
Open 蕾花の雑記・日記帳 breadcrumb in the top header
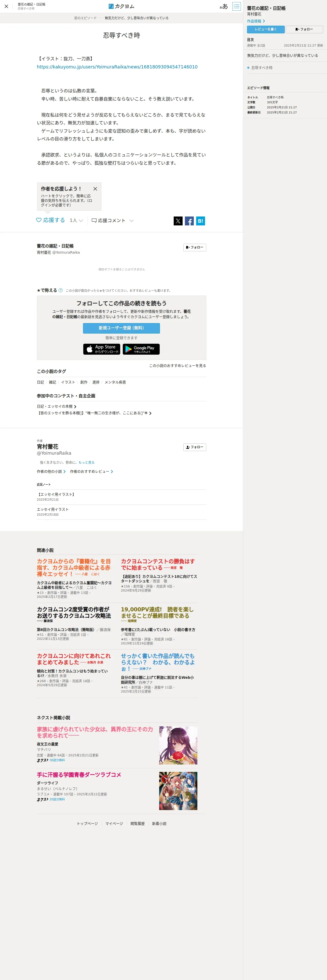(x=31, y=5)
